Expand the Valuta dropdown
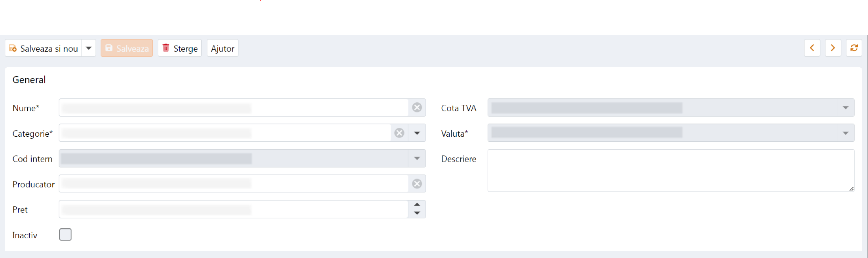868x258 pixels. (x=845, y=133)
